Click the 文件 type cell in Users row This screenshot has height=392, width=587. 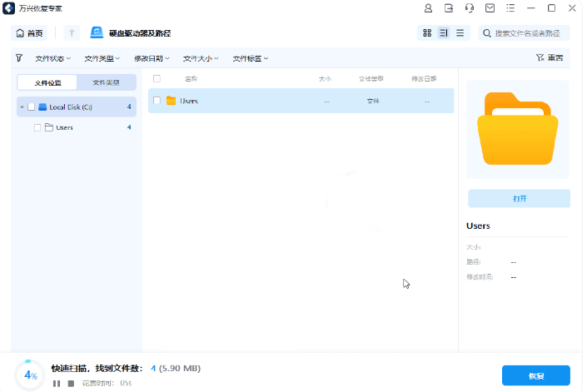373,101
